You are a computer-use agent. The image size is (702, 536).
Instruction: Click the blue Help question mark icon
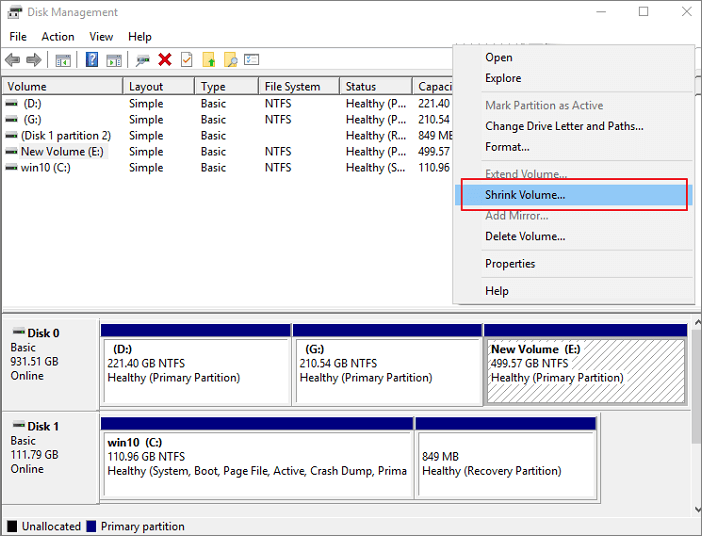click(x=92, y=60)
